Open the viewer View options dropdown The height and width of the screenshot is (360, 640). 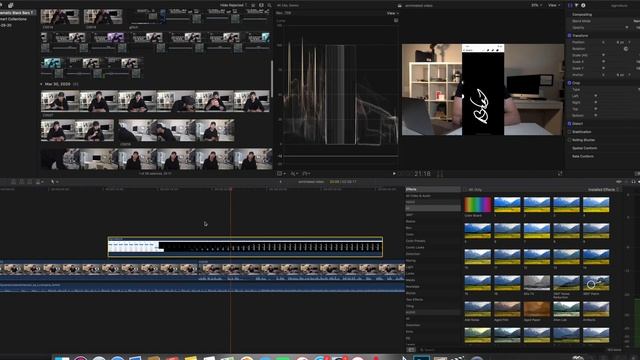(x=553, y=5)
